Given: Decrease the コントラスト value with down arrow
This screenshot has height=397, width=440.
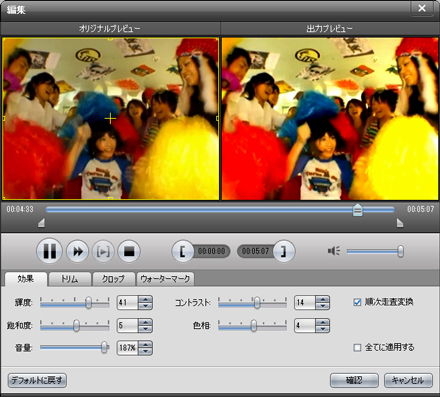Looking at the screenshot, I should tap(322, 306).
